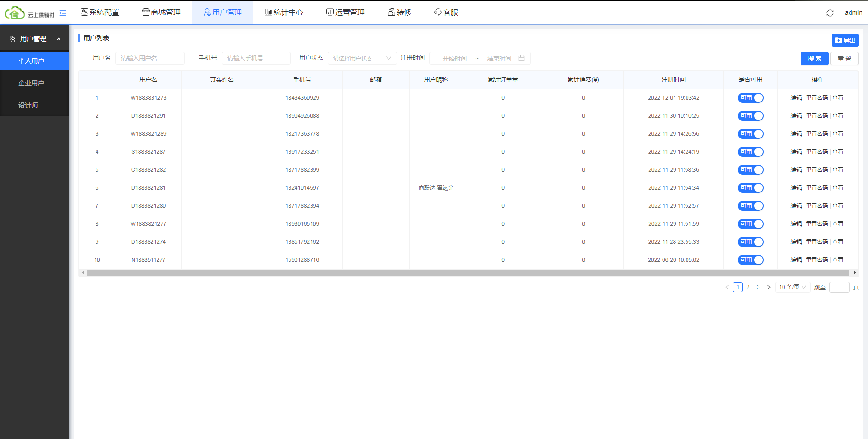Click the 跳至 page number input field

839,287
